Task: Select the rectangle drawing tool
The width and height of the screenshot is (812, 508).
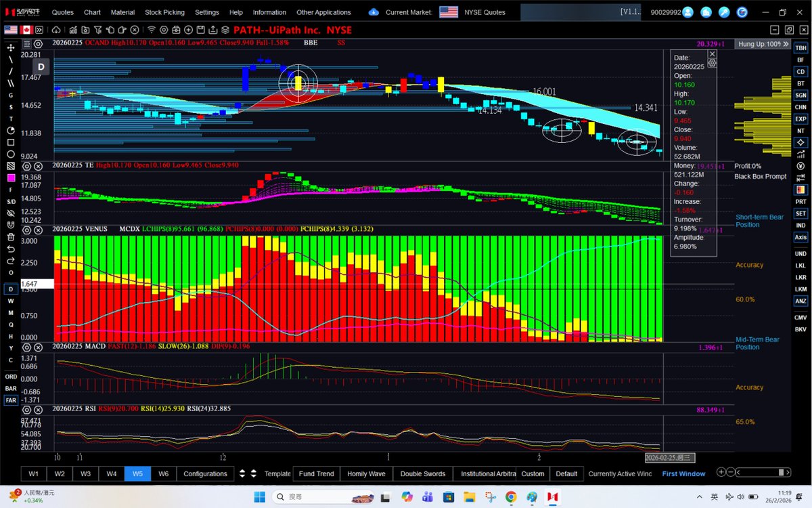Action: point(11,142)
